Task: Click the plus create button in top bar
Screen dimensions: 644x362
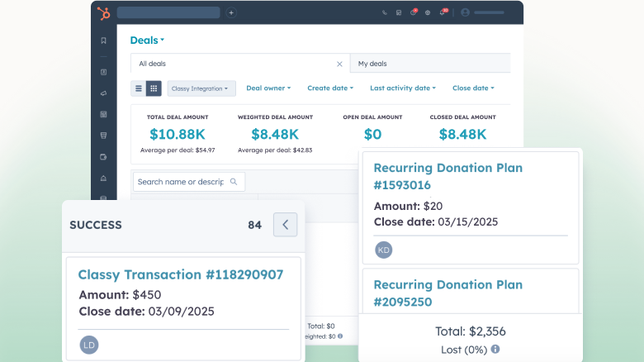Action: coord(231,12)
